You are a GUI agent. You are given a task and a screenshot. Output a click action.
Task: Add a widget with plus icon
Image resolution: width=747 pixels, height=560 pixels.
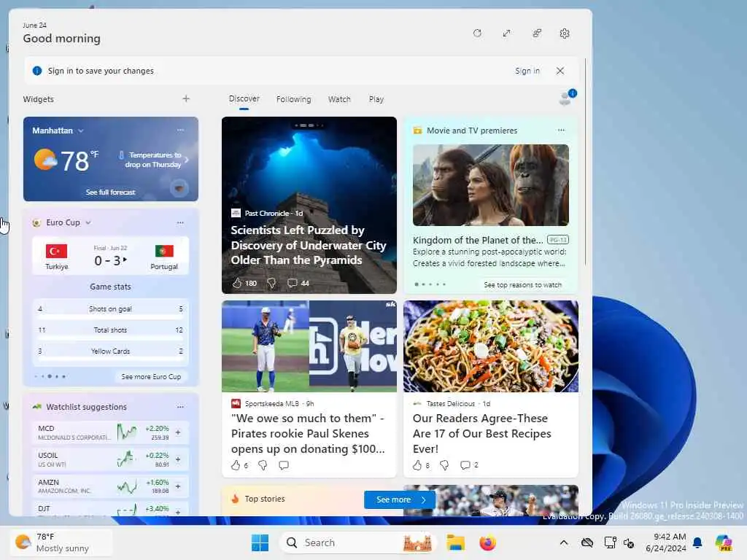186,98
